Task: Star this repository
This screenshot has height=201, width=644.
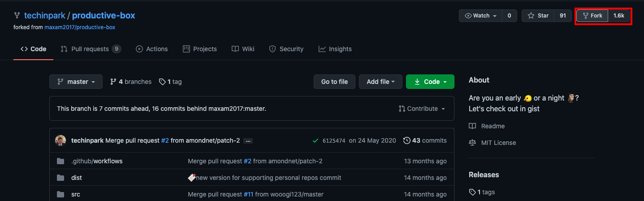Action: (538, 16)
